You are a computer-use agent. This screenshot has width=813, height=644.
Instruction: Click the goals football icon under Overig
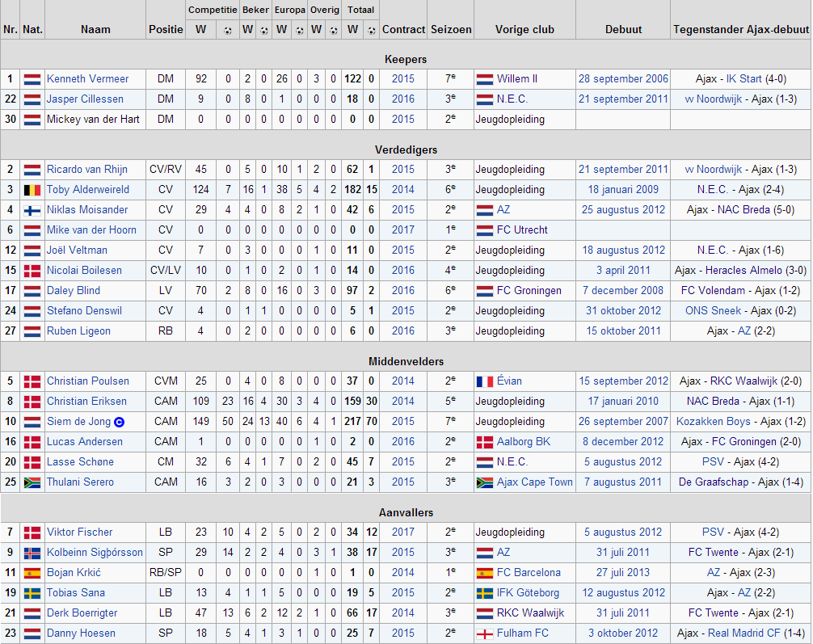334,30
